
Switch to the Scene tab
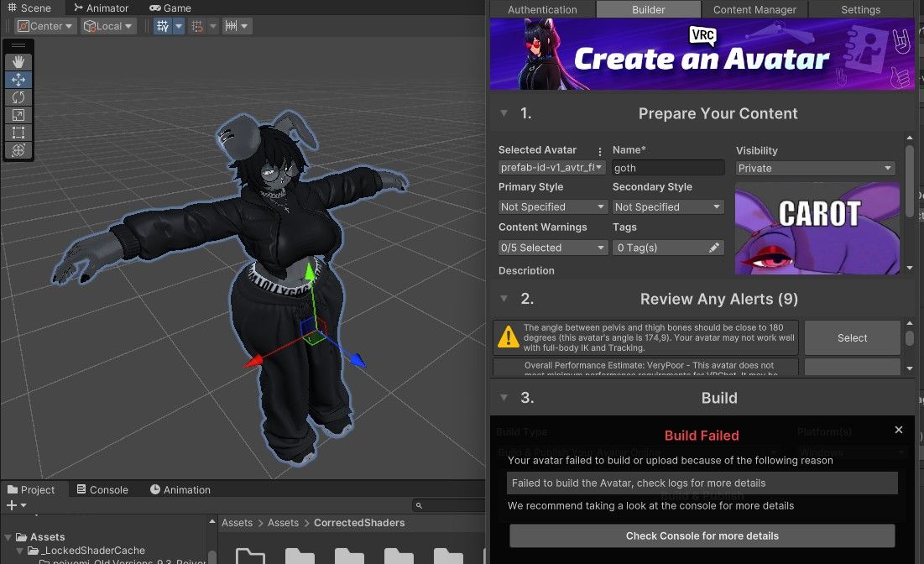[x=29, y=8]
